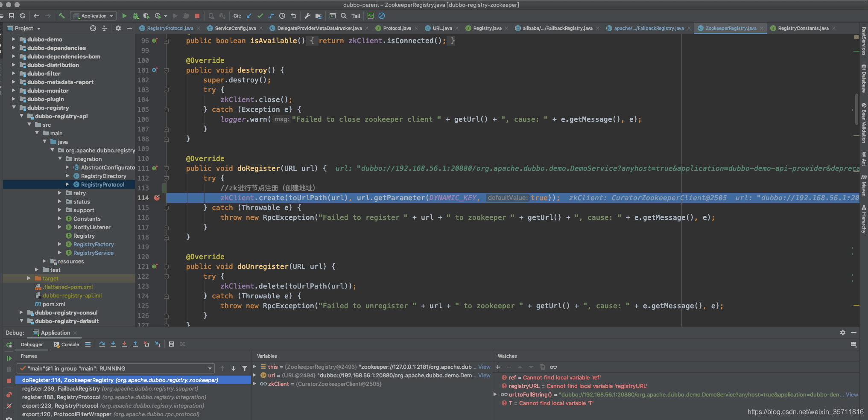
Task: Stop the process with the red square in the top toolbar
Action: pyautogui.click(x=197, y=16)
